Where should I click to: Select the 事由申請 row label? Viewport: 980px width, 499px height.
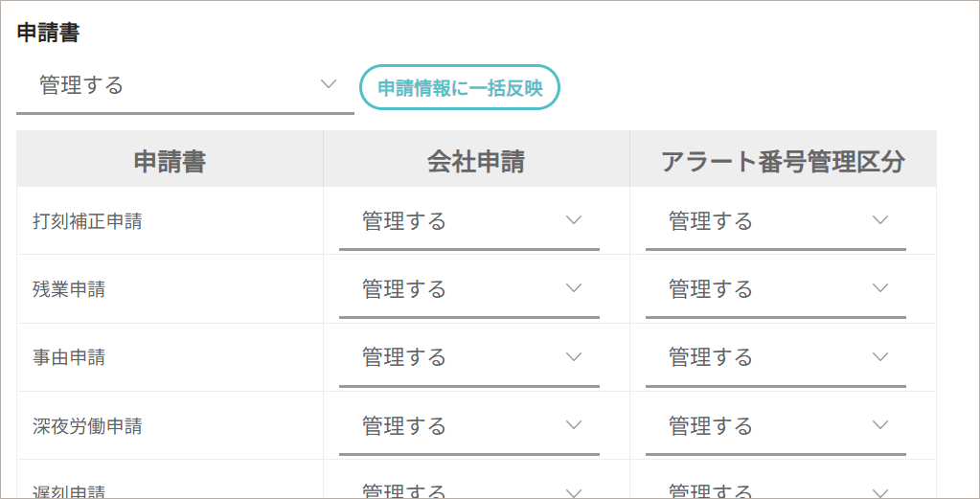(x=69, y=357)
